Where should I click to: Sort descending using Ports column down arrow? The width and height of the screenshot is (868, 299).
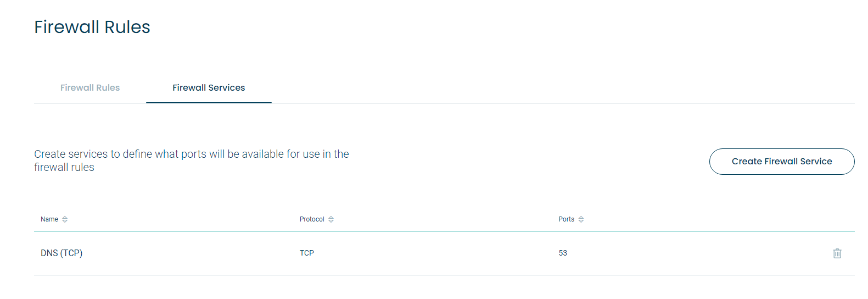(581, 221)
